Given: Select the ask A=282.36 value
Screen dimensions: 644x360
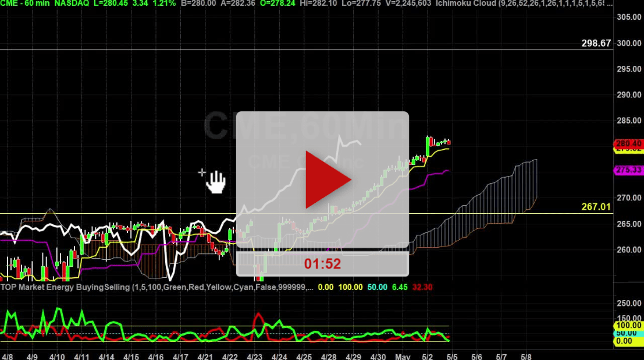Looking at the screenshot, I should coord(238,3).
